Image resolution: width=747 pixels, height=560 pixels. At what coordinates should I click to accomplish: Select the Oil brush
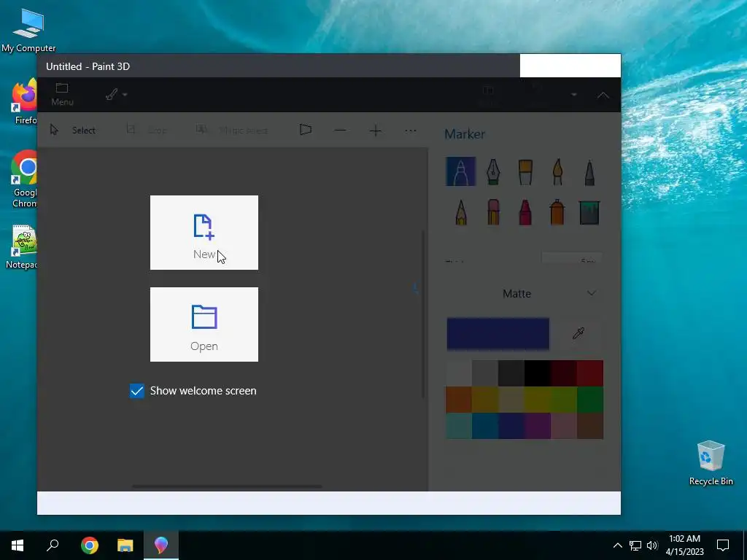click(x=525, y=171)
